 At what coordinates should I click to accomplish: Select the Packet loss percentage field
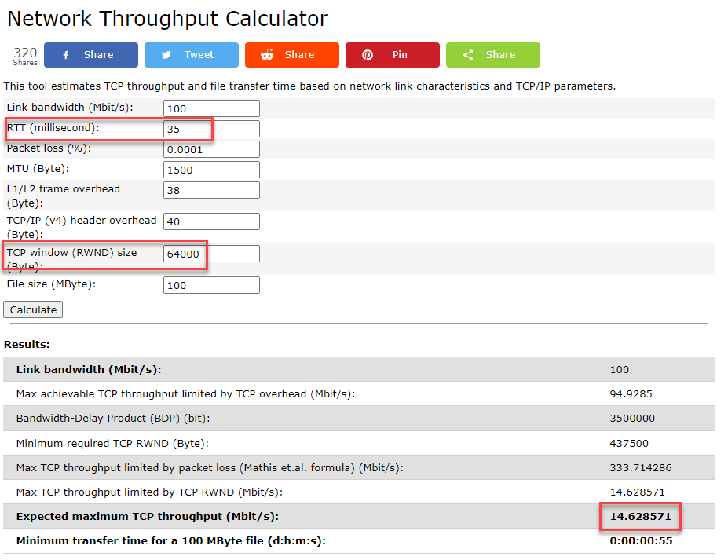coord(211,149)
